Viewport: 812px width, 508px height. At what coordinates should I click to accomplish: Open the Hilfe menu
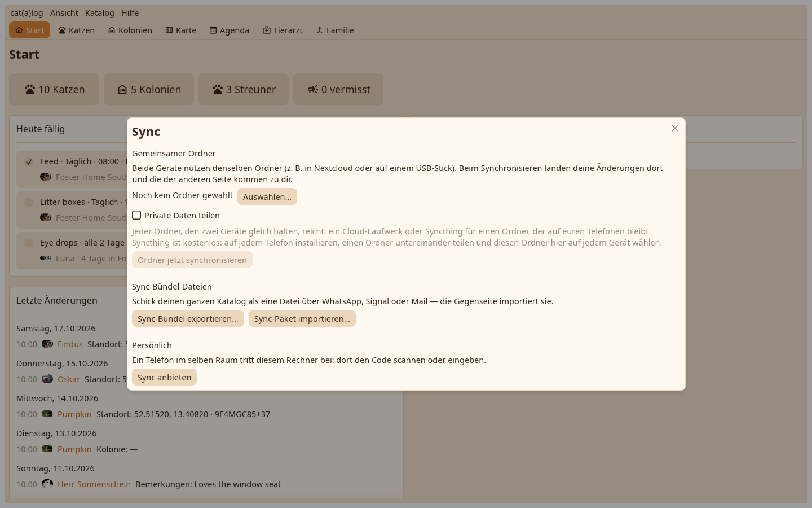(x=130, y=12)
